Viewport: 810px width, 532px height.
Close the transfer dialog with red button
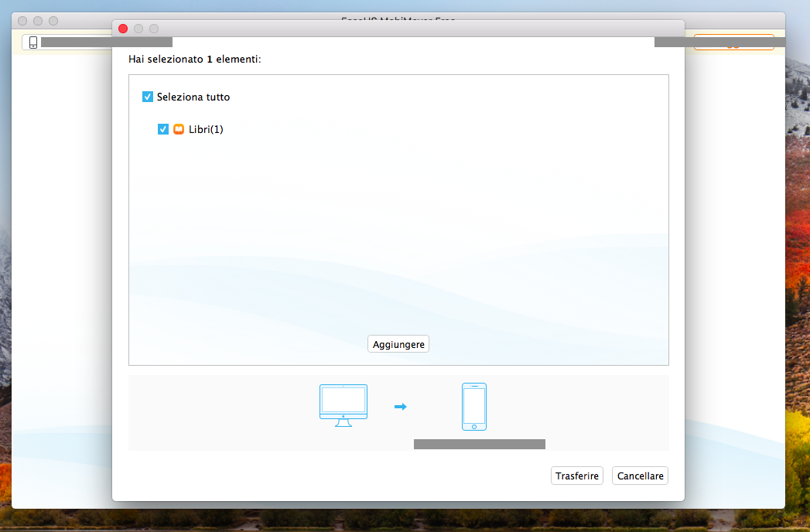123,29
